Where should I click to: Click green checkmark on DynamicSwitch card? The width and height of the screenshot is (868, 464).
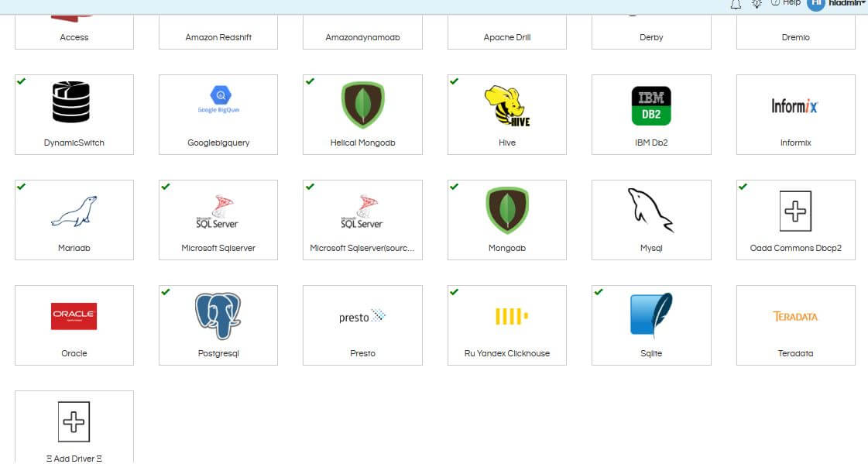[21, 81]
